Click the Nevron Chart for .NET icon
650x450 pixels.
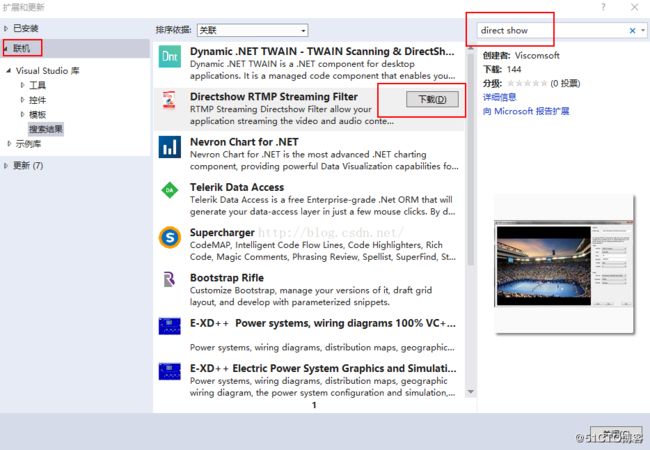[x=170, y=147]
